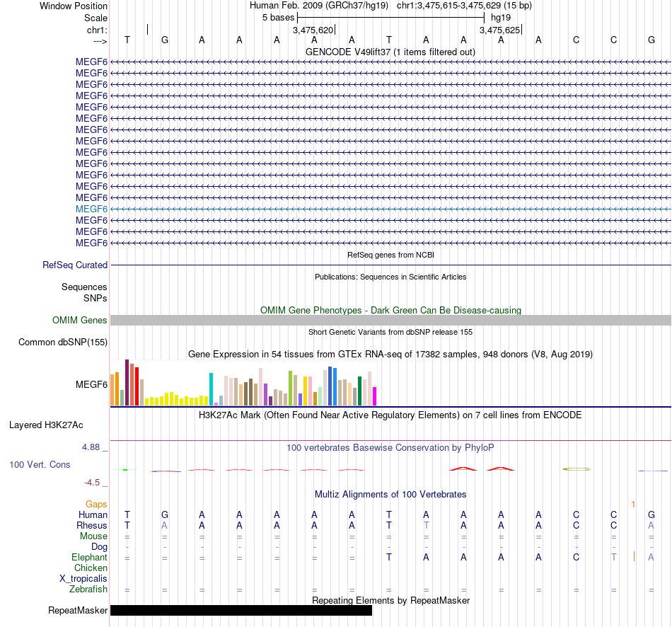Screen dimensions: 672x627
Task: Click the 3,475,625 coordinate marker
Action: [499, 30]
